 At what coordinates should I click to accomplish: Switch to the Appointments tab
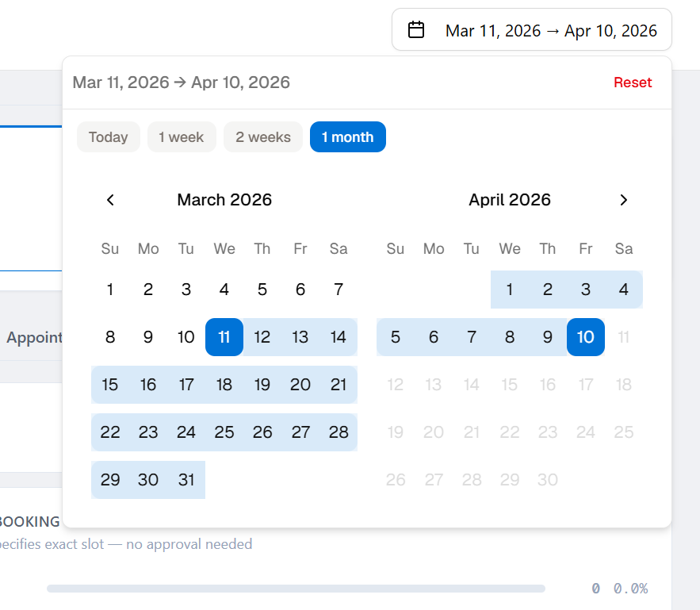[35, 337]
